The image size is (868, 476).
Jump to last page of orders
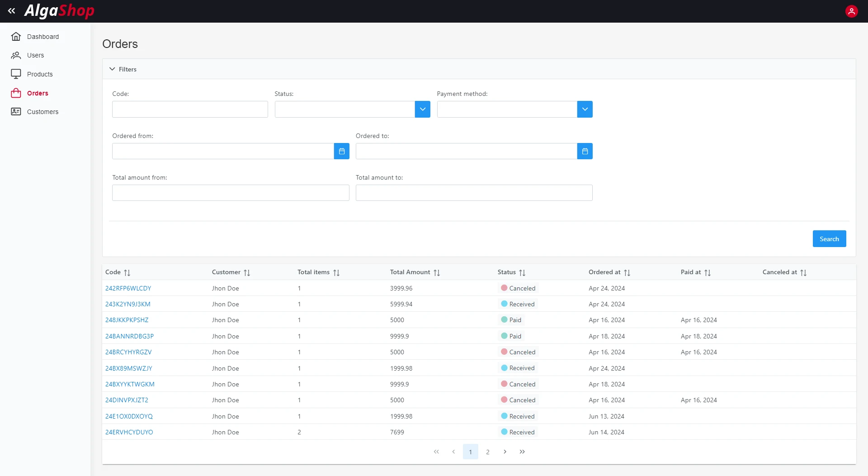[522, 452]
